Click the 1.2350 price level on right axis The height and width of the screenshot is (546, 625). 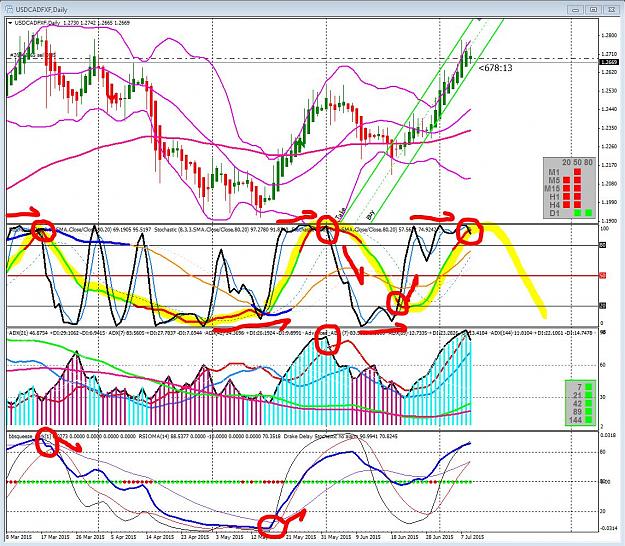point(609,128)
